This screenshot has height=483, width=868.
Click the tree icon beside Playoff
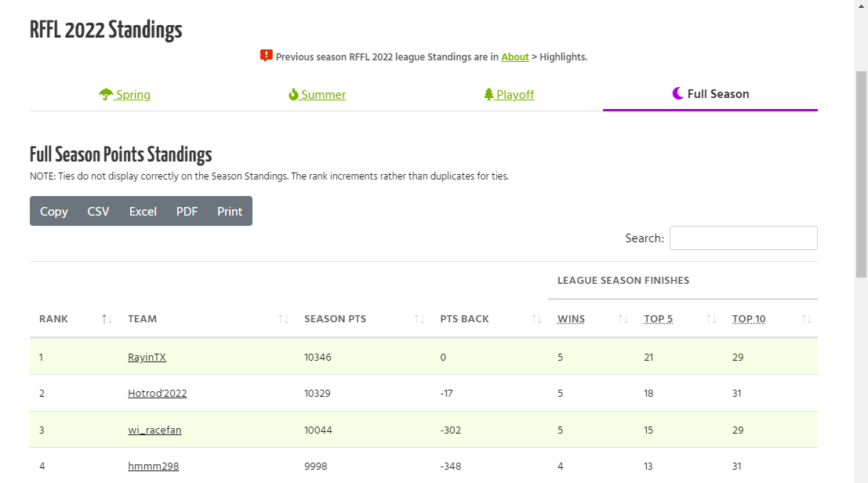488,94
